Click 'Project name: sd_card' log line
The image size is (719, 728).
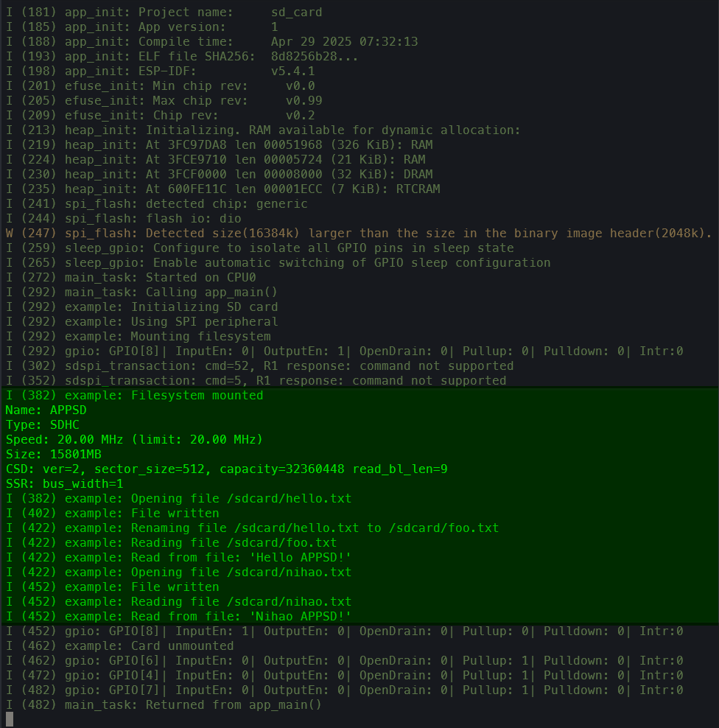164,12
